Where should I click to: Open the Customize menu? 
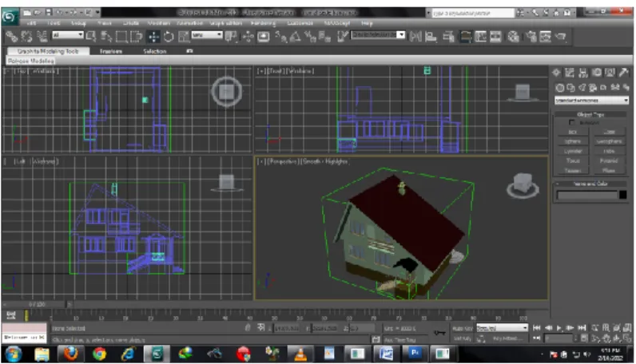tap(300, 23)
